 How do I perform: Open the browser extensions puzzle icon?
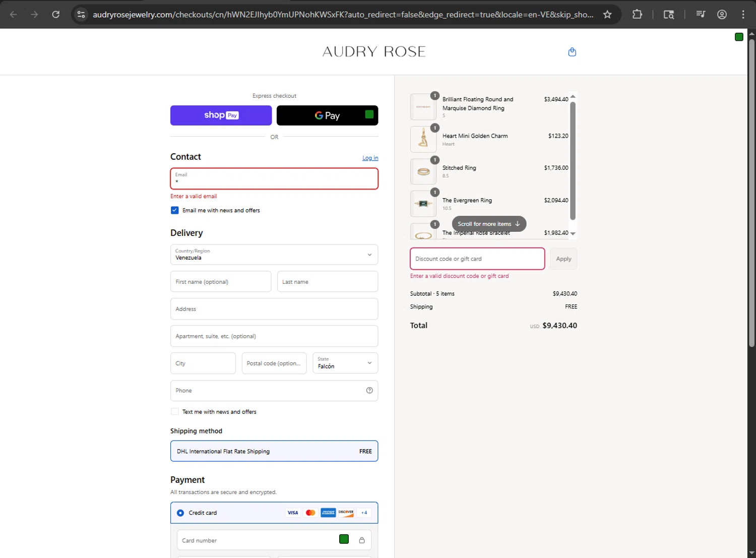637,14
